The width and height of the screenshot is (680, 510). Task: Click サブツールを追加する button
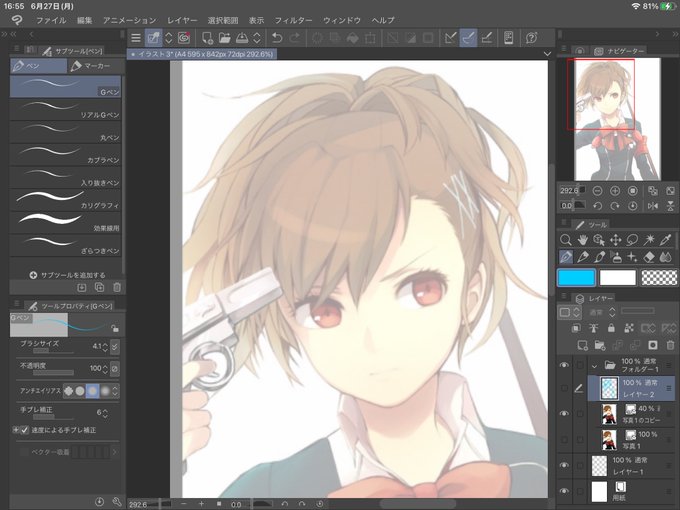click(x=68, y=275)
